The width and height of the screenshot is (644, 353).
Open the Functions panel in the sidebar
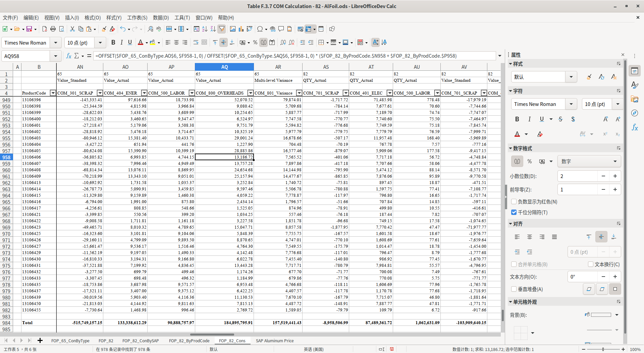pyautogui.click(x=635, y=127)
